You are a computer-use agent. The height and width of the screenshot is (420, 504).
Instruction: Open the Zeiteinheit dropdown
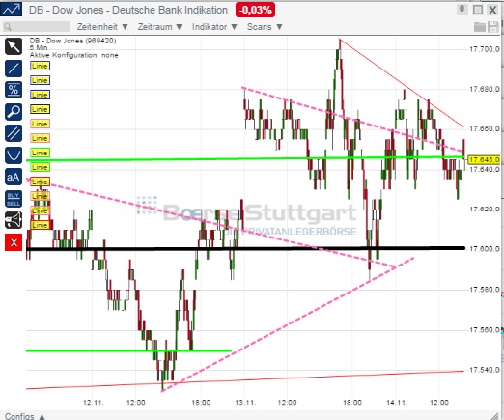102,27
